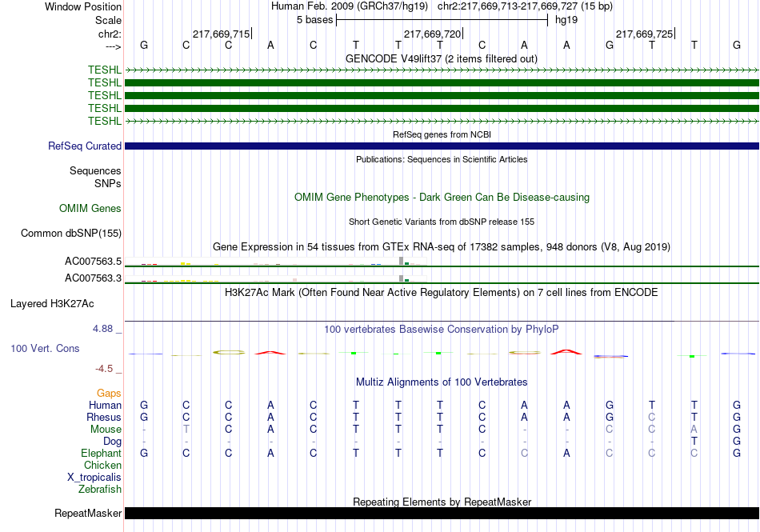
Task: Click Repeating Elements by RepeatMasker title
Action: click(442, 502)
